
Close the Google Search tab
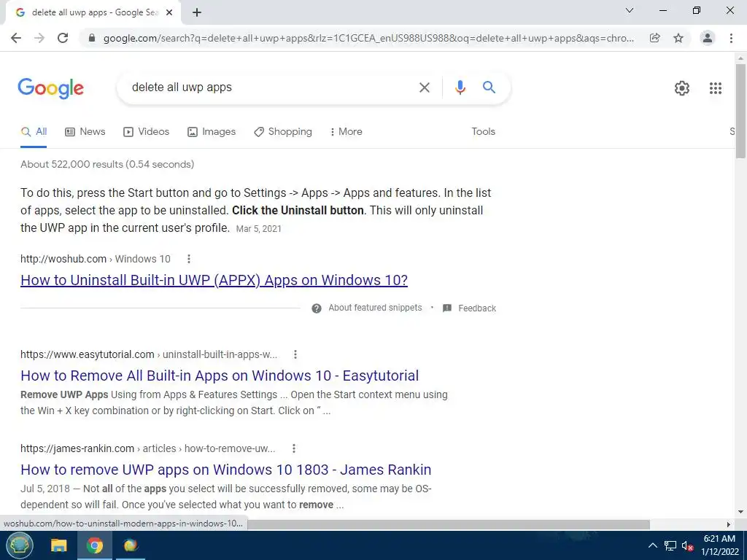[x=169, y=12]
